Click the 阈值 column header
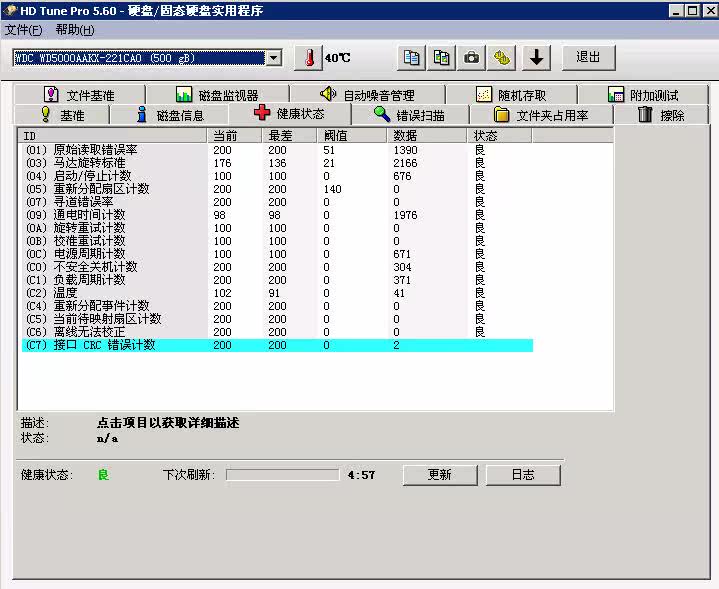This screenshot has height=589, width=719. tap(352, 136)
